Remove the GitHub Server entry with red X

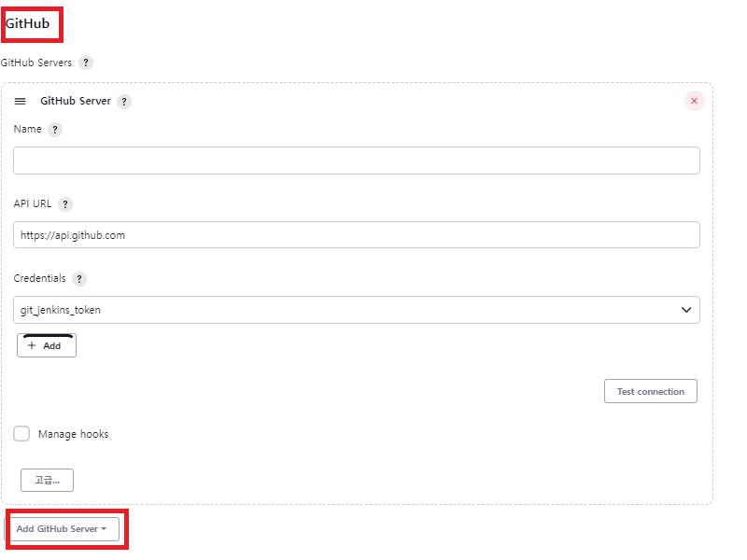694,101
